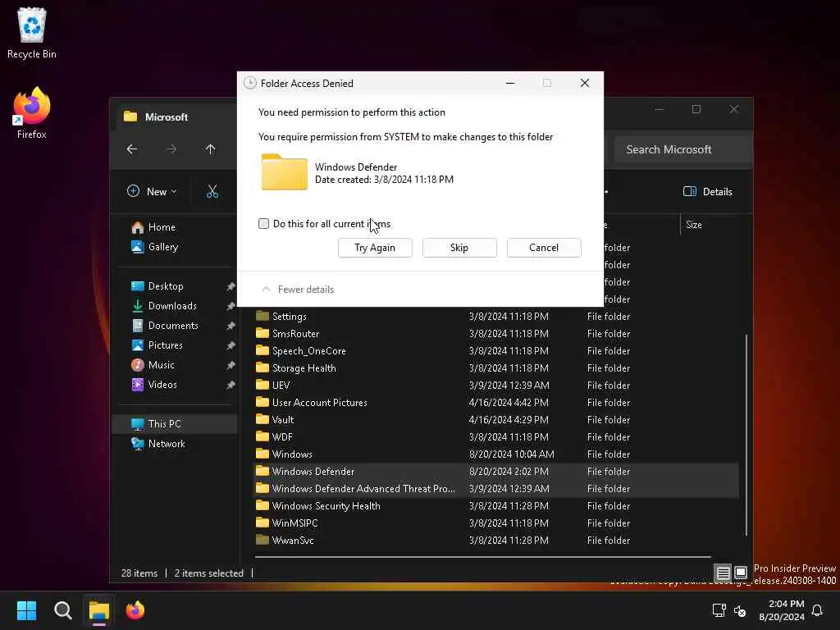Viewport: 840px width, 630px height.
Task: Select the Windows Defender folder row
Action: 495,472
